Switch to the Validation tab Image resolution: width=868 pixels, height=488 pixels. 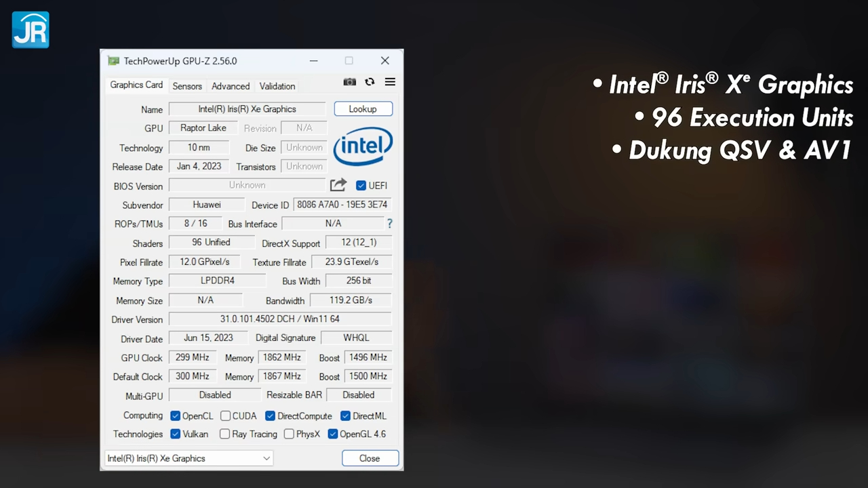[277, 86]
